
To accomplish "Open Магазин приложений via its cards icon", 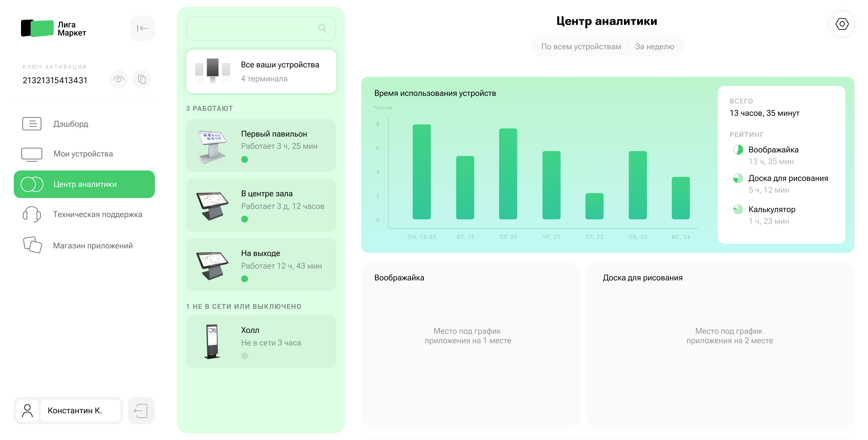I will coord(32,245).
